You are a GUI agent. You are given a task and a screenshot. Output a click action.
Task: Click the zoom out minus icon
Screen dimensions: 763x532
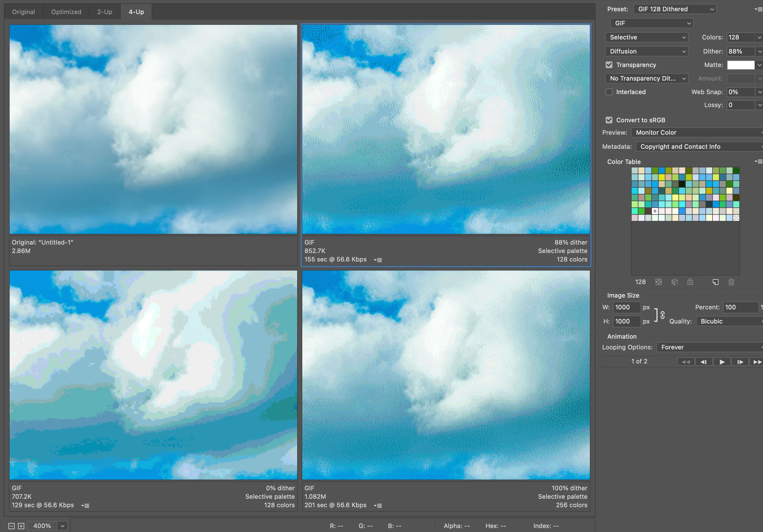point(11,526)
